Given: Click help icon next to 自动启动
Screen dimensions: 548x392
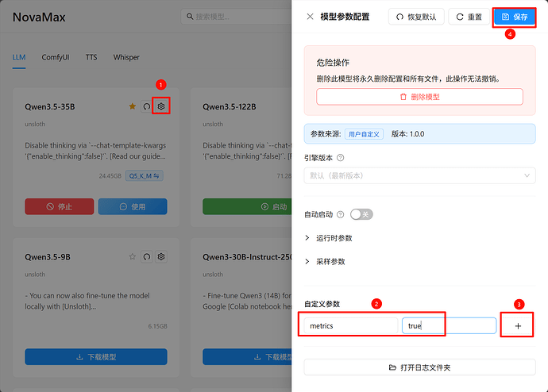Looking at the screenshot, I should (340, 214).
